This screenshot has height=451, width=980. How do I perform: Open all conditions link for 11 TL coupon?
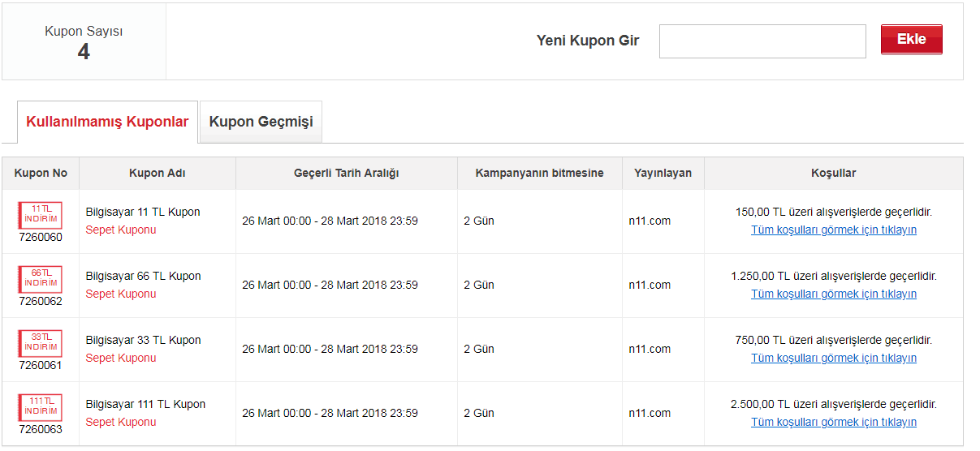pos(833,230)
